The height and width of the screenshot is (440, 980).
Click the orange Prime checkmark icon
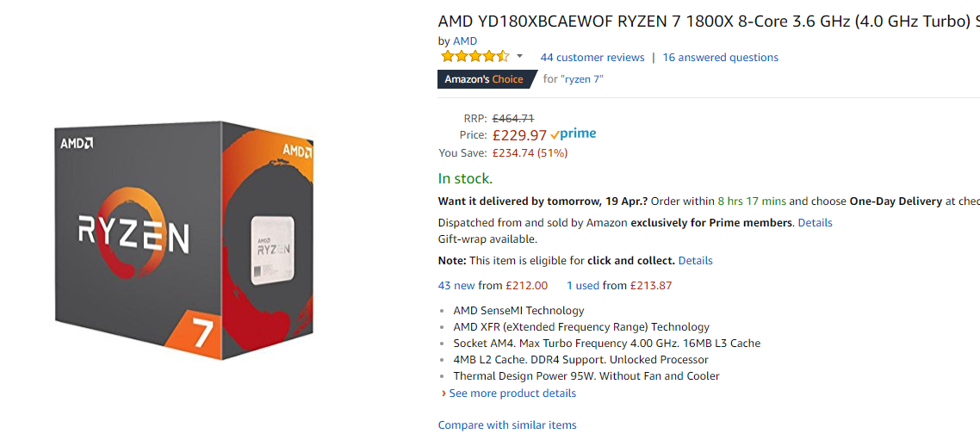(x=555, y=135)
